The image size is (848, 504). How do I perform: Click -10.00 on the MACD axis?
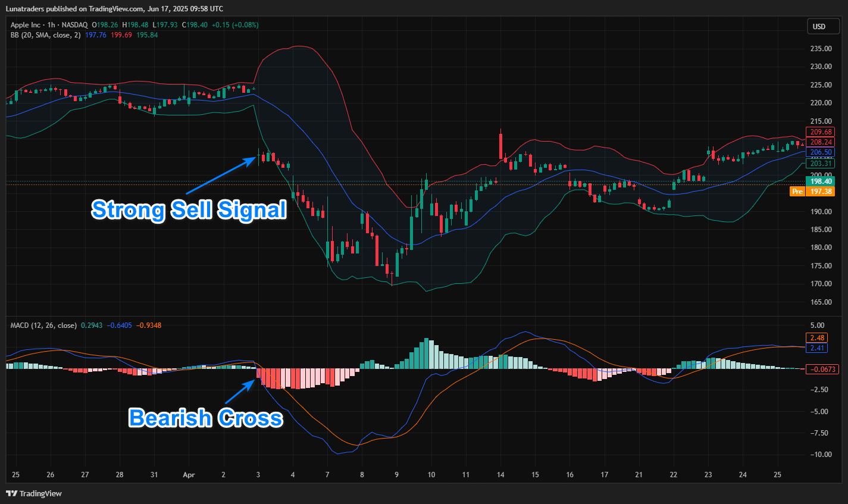[x=820, y=455]
